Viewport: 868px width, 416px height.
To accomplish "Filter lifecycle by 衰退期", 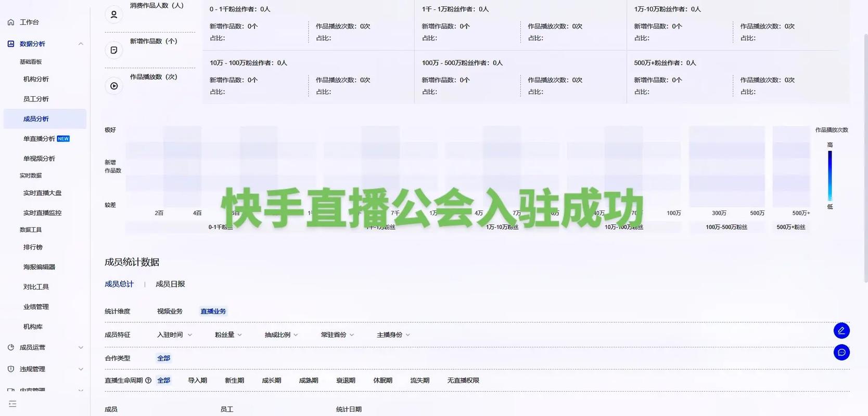I will [x=346, y=381].
